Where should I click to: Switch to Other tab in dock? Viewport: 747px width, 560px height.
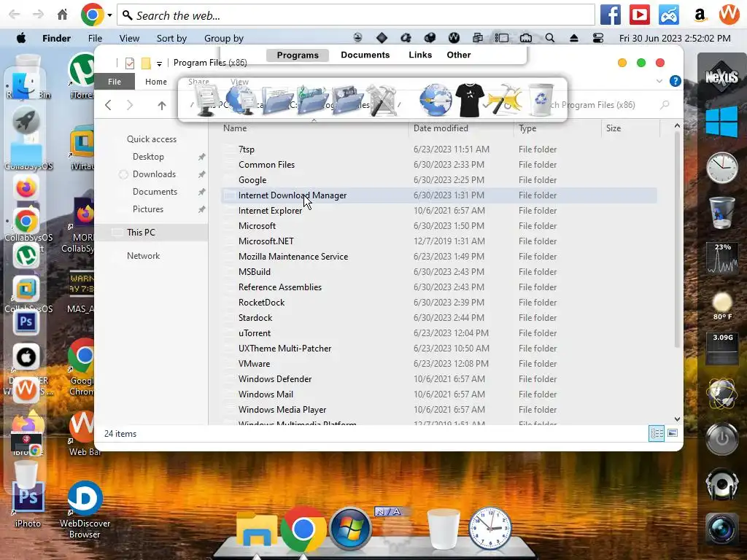(x=459, y=55)
